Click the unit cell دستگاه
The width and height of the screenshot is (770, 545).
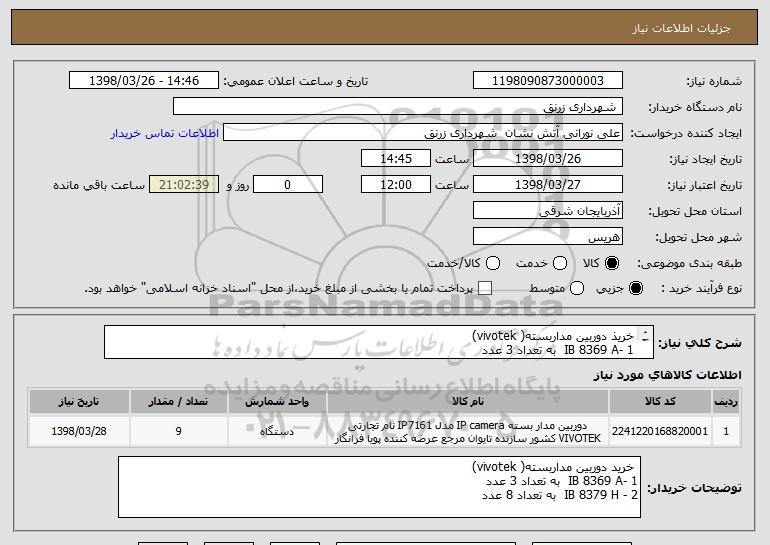[277, 431]
